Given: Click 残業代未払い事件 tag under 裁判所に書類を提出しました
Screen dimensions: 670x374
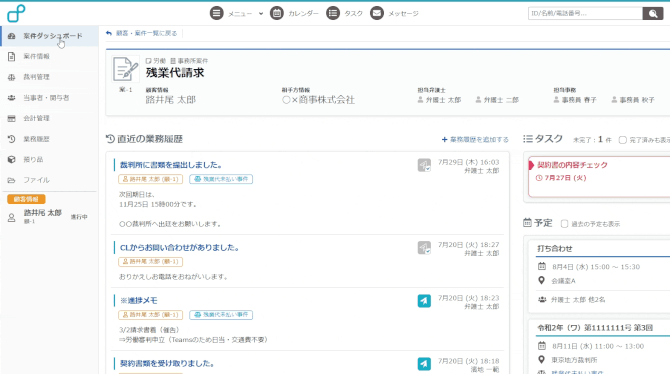Looking at the screenshot, I should pos(221,179).
